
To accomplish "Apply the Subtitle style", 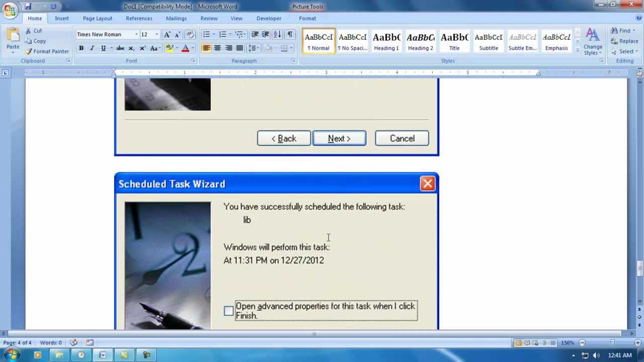I will (489, 41).
